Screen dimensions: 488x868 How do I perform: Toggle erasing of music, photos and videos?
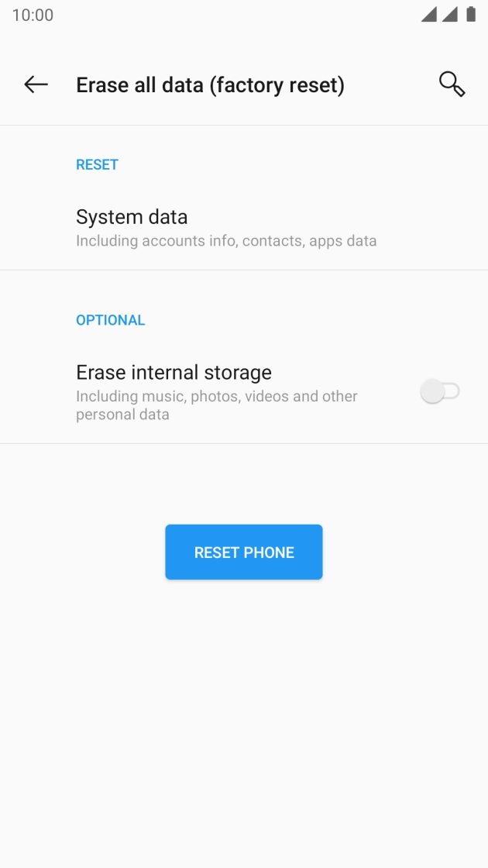pyautogui.click(x=438, y=391)
